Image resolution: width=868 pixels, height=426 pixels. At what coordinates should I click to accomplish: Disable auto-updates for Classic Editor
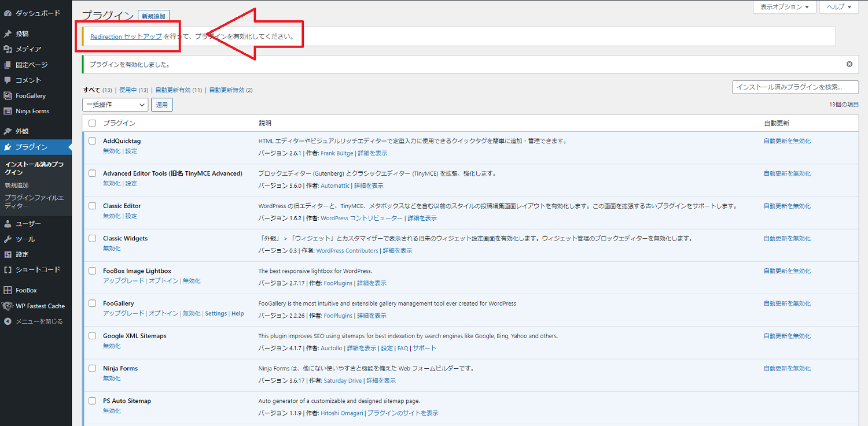tap(787, 206)
